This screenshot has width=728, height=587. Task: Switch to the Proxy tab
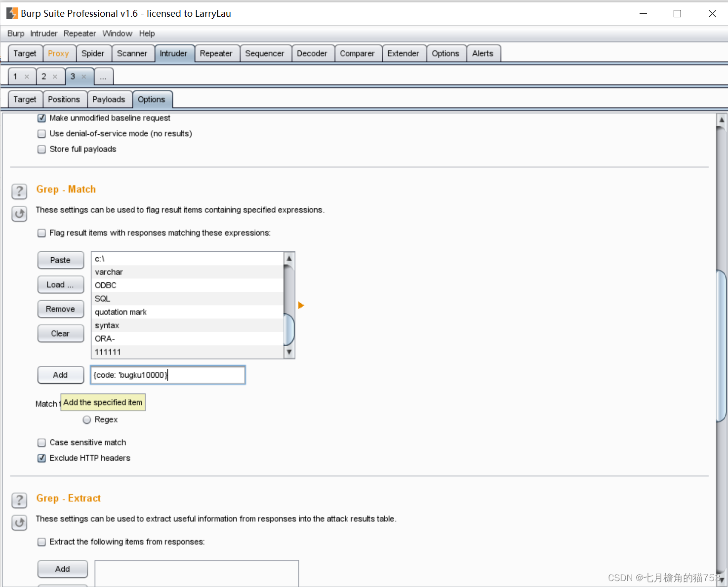[x=58, y=53]
